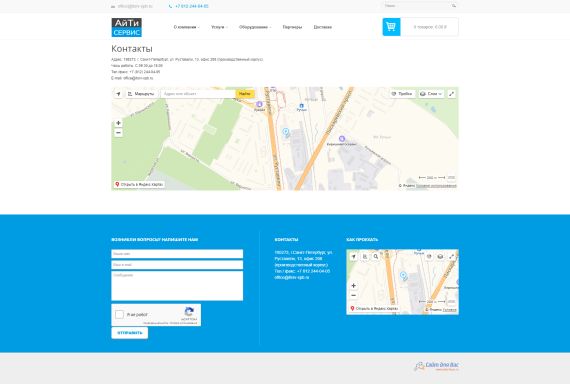Click the yellow "Найти" map search button
The image size is (570, 384).
[x=245, y=94]
